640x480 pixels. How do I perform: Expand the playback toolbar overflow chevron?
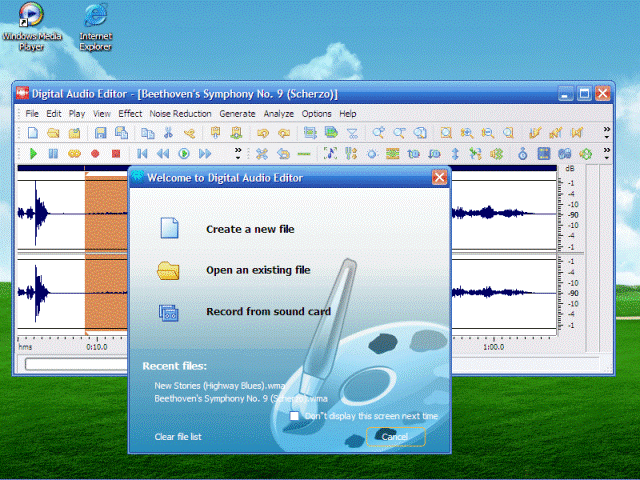click(238, 153)
